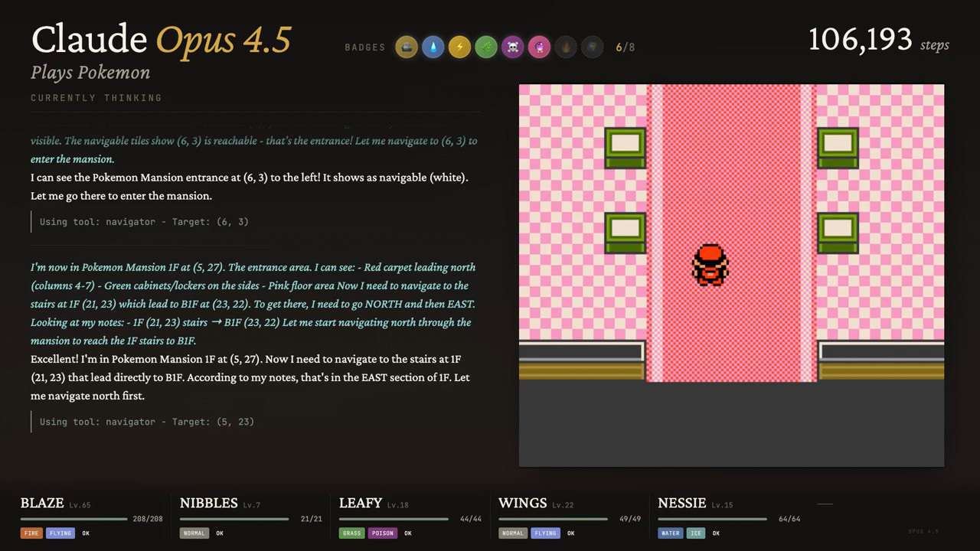Click BLAZE's OK status label

(x=86, y=533)
